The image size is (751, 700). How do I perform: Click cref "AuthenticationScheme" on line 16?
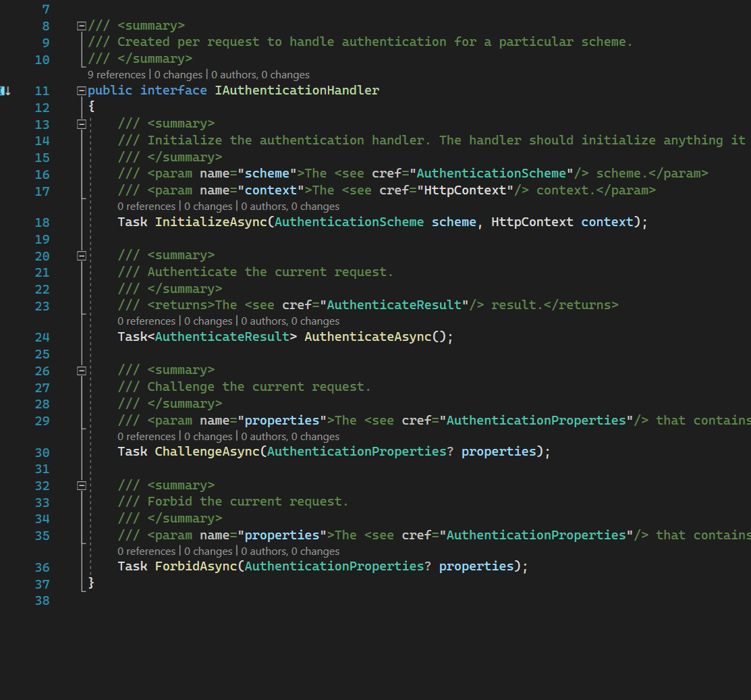(x=491, y=173)
